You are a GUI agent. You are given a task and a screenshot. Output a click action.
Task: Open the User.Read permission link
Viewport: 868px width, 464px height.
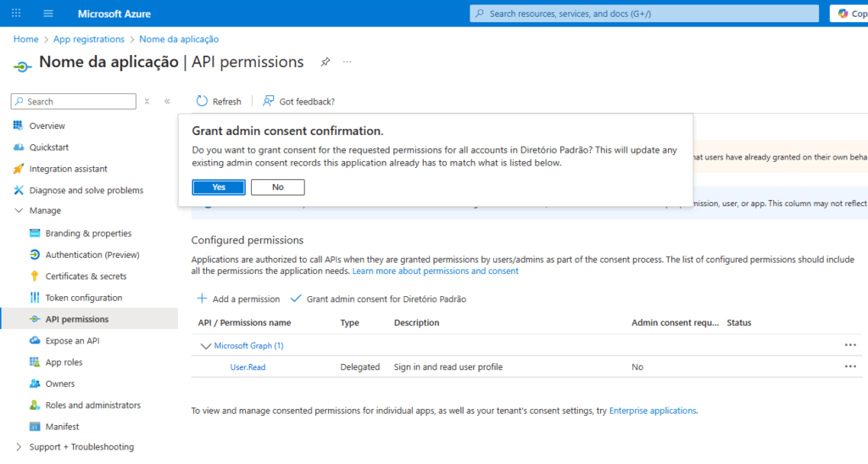click(x=248, y=367)
